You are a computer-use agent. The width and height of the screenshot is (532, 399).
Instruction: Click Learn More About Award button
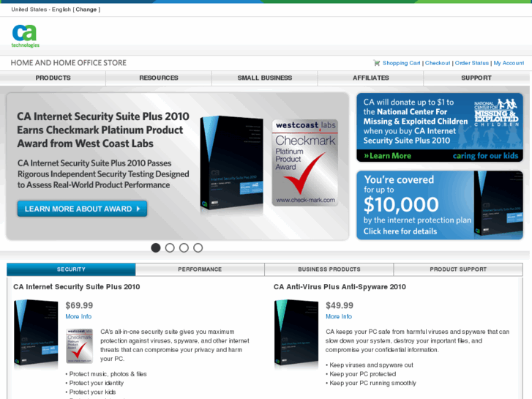tap(82, 209)
